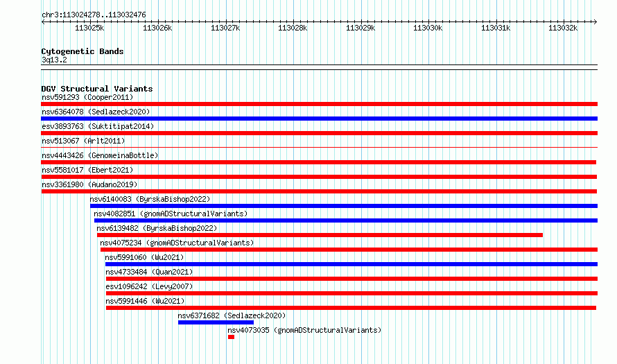Screen dimensions: 617x364
Task: Click the right arrowhead of the ruler
Action: tap(596, 21)
